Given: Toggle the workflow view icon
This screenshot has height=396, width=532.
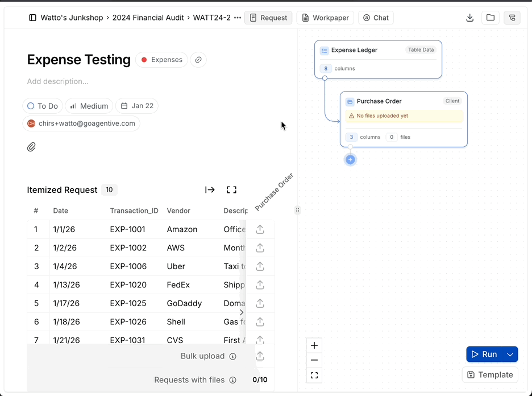Looking at the screenshot, I should (x=512, y=18).
